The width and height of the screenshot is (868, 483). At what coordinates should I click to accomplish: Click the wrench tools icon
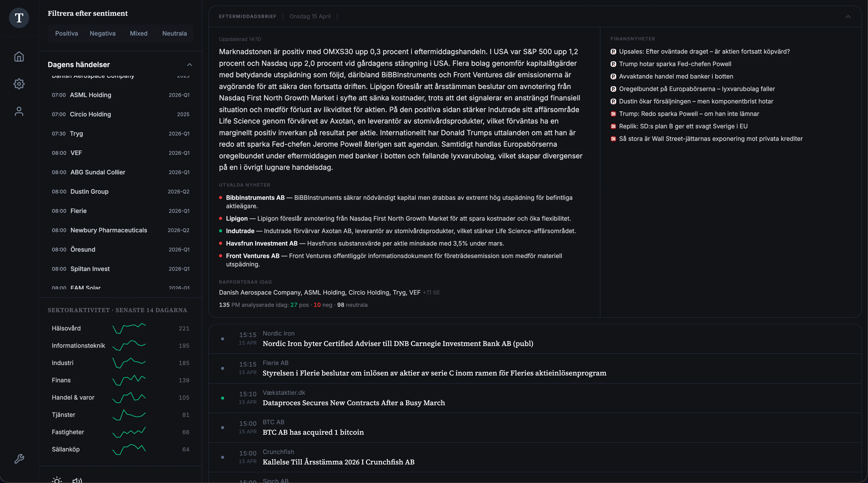pos(19,458)
